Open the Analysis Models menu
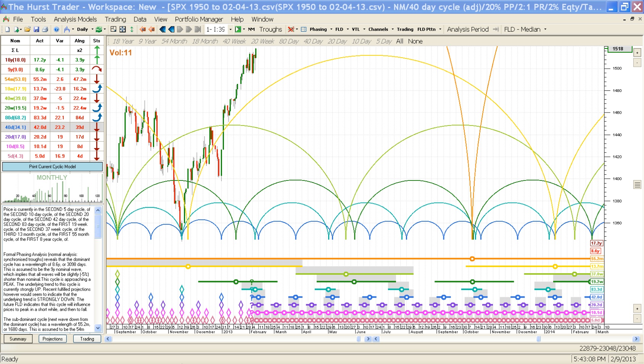644x364 pixels. click(x=75, y=19)
